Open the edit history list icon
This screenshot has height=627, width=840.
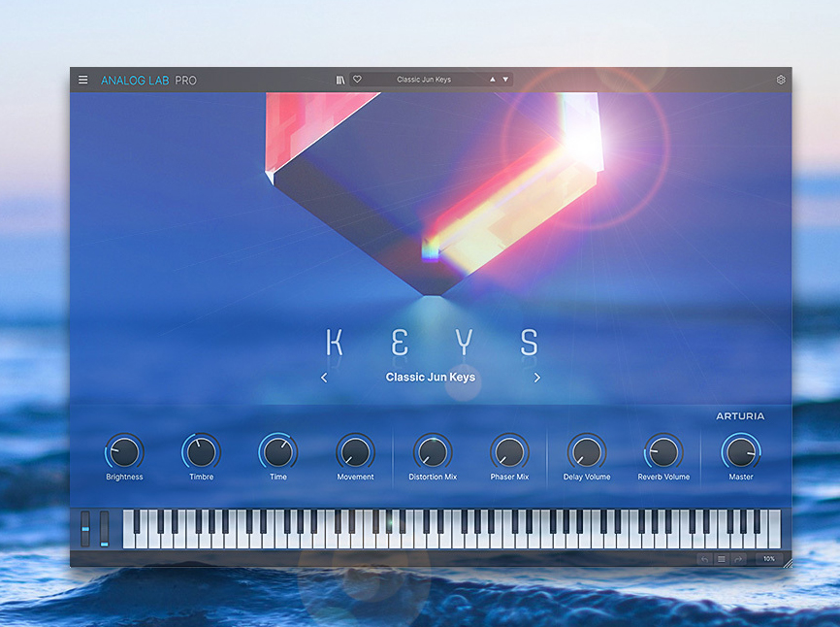(x=722, y=559)
